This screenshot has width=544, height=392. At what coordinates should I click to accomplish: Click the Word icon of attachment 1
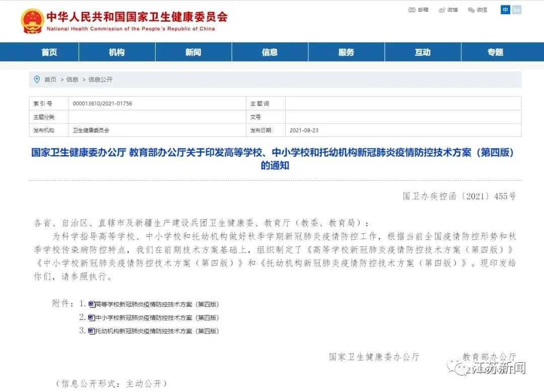(x=92, y=304)
